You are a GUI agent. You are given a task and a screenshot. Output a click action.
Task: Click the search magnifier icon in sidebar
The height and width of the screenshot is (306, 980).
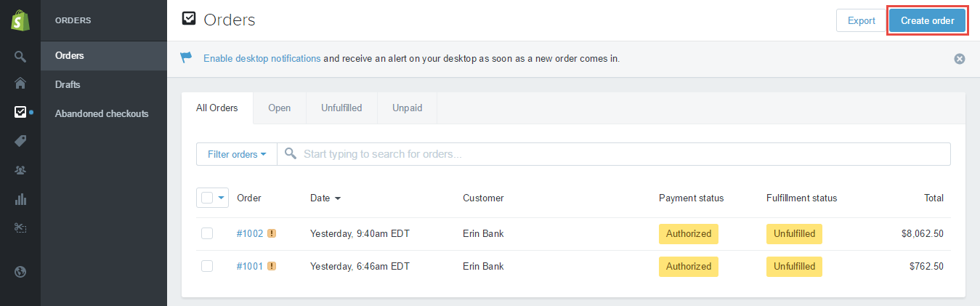(x=20, y=56)
